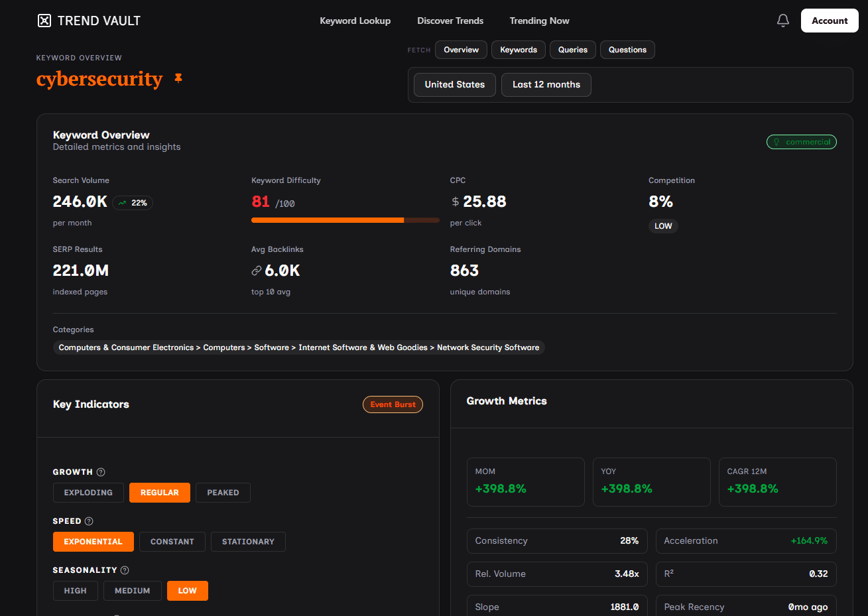Click the LOW competition badge
Screen dimensions: 868x616
[x=663, y=226]
